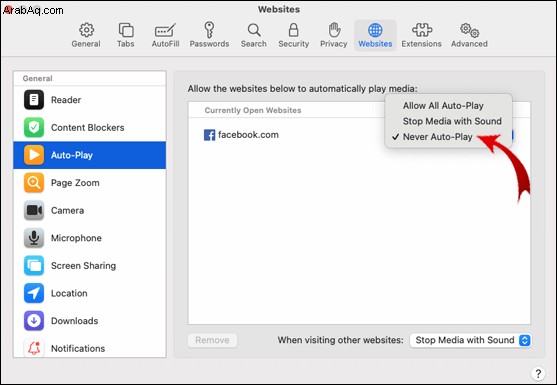Viewport: 557px width, 385px height.
Task: Click the disabled Remove button
Action: 212,340
